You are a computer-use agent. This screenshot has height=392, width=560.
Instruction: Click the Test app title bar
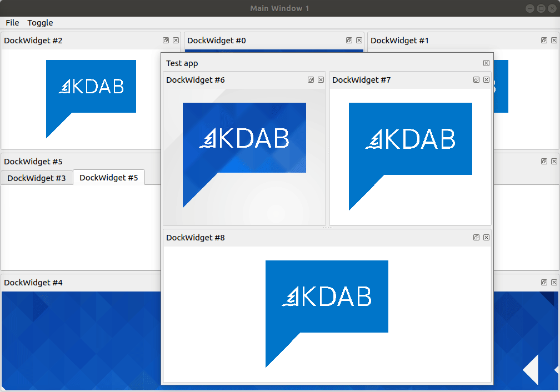pos(250,63)
